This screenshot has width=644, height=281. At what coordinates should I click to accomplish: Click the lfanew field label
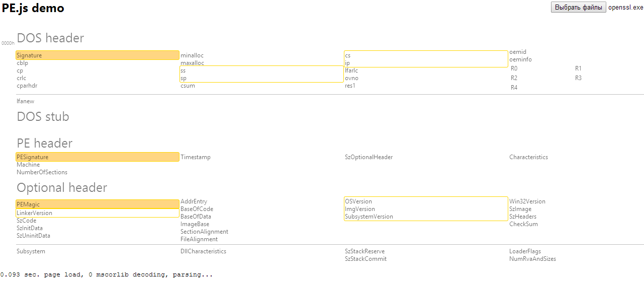click(25, 101)
